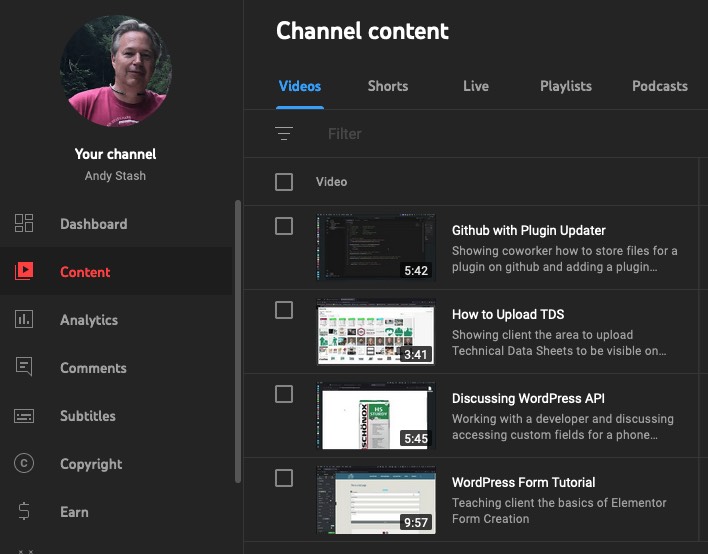Select the Comments icon in sidebar

coord(24,368)
